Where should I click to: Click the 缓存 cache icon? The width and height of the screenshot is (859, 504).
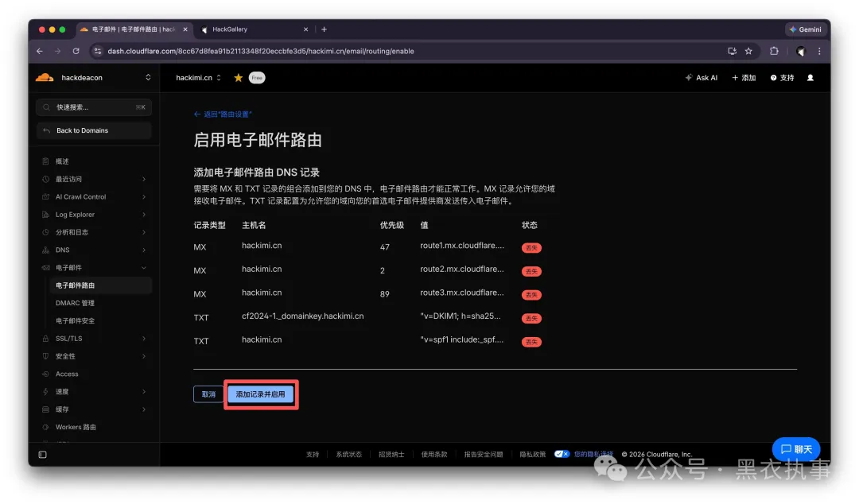45,409
